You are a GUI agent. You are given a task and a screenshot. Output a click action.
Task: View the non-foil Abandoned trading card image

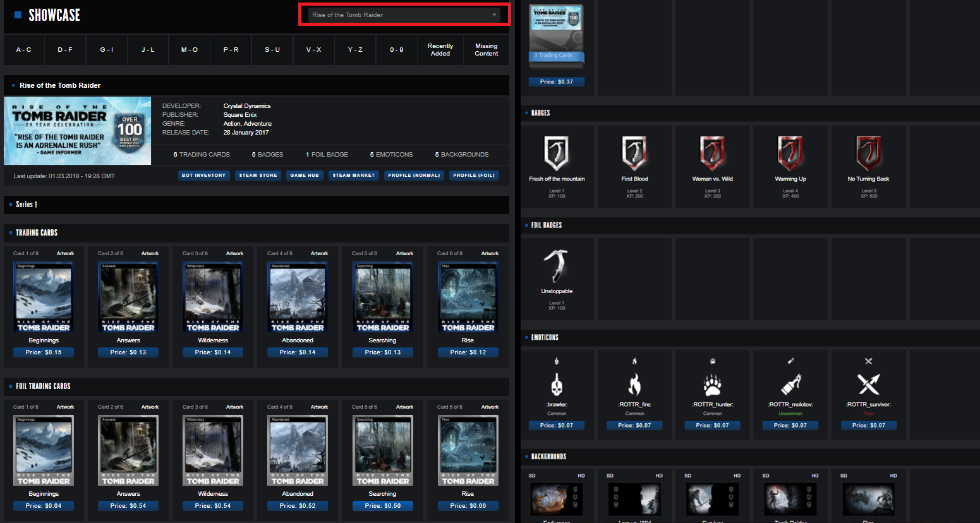(298, 297)
